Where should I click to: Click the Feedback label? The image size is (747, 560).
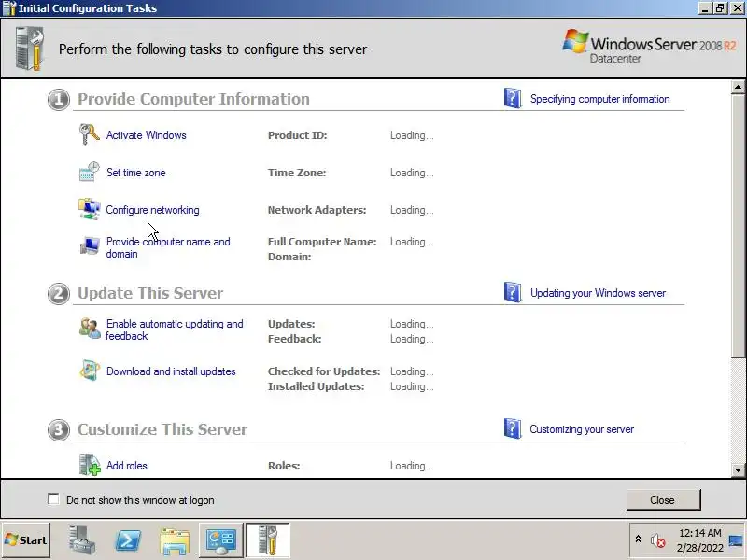pyautogui.click(x=294, y=339)
